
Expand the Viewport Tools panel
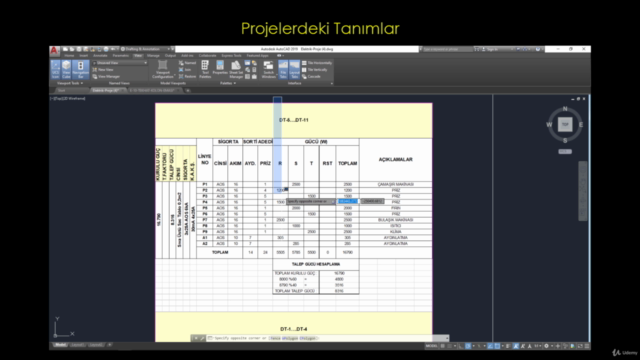pos(70,83)
